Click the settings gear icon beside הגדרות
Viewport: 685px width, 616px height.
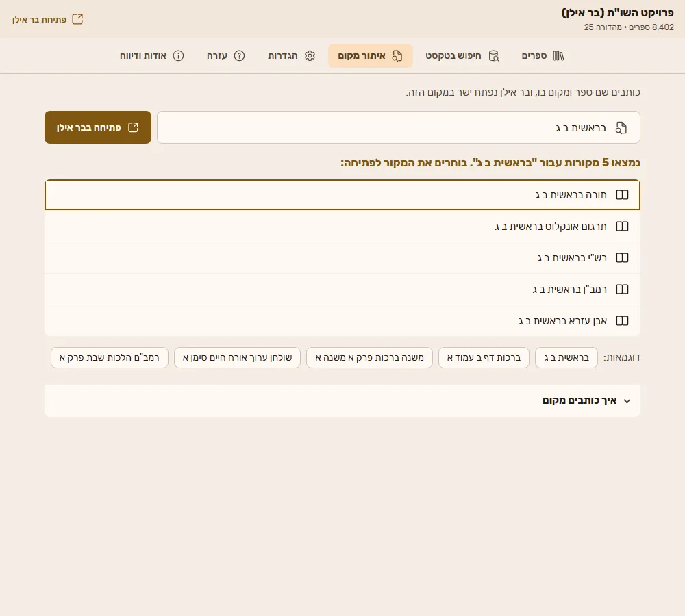(310, 56)
